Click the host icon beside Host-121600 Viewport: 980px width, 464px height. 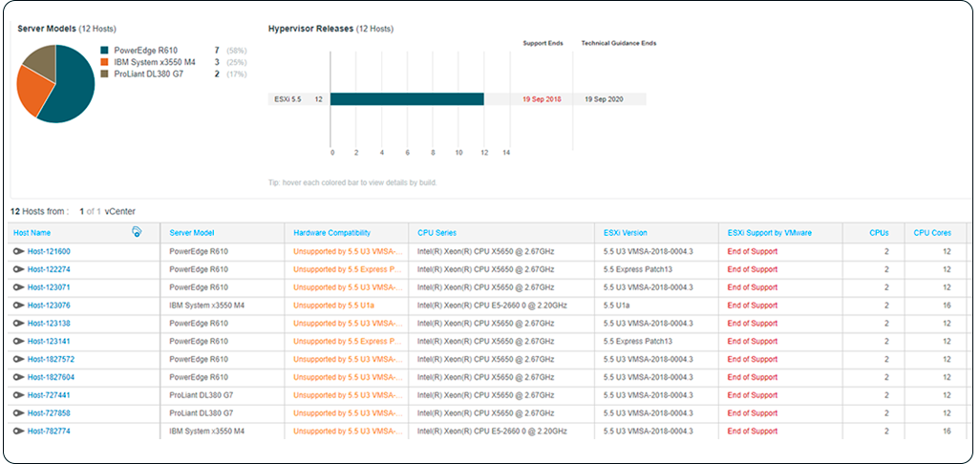(x=19, y=252)
